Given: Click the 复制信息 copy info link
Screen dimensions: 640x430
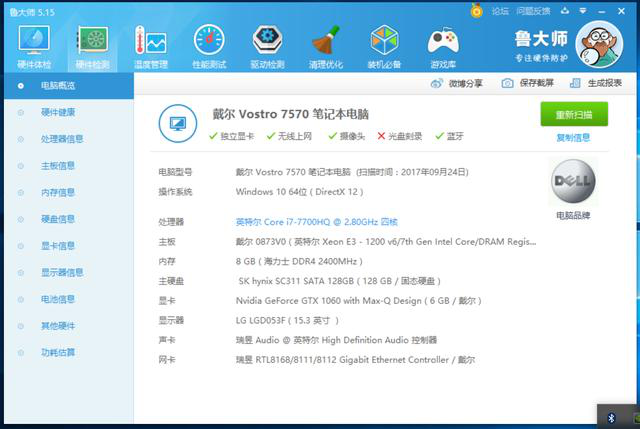Looking at the screenshot, I should coord(573,138).
